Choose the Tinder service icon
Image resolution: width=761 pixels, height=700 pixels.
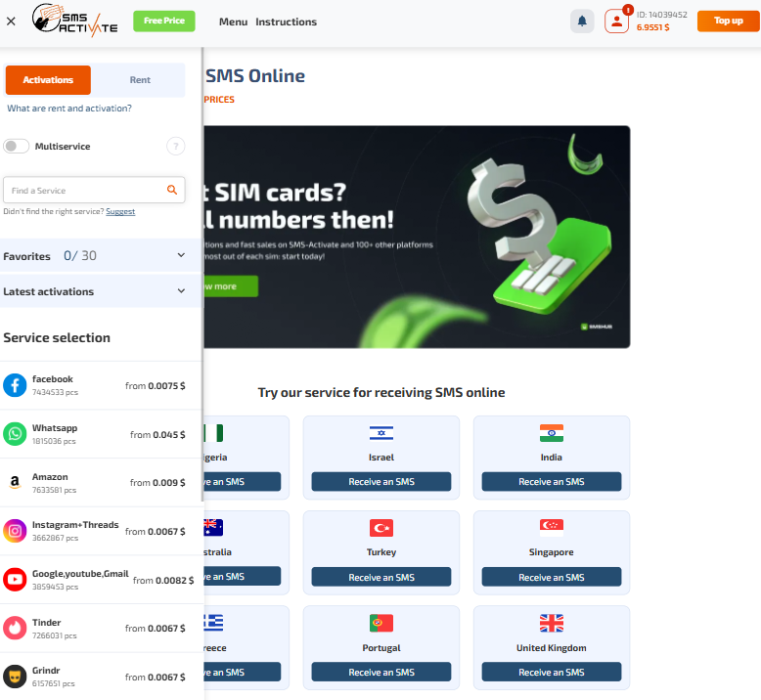tap(15, 628)
